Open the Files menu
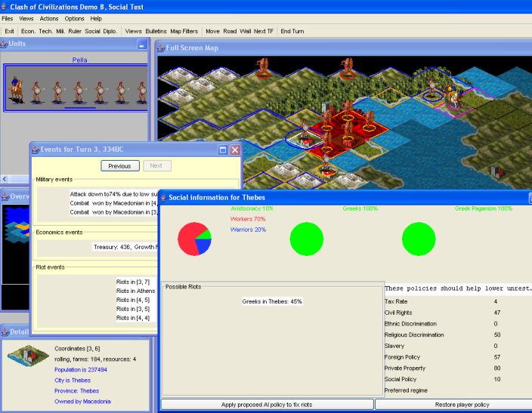 (8, 18)
